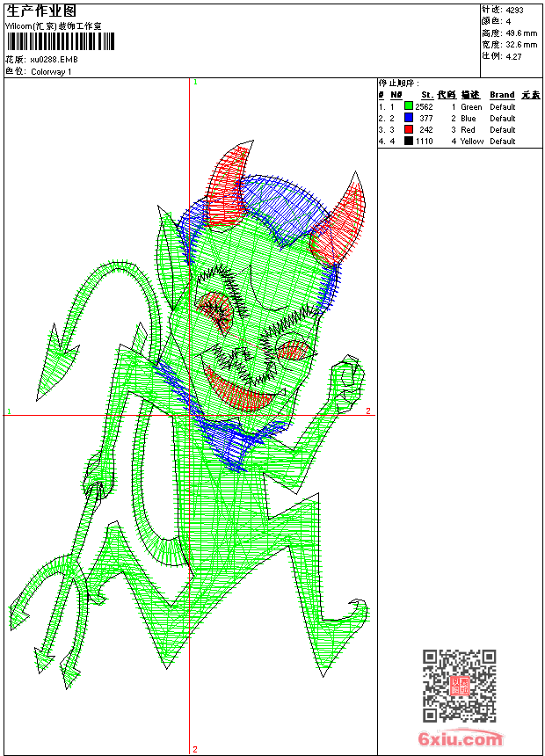Select the Yellow row in stop sequence

[x=471, y=142]
